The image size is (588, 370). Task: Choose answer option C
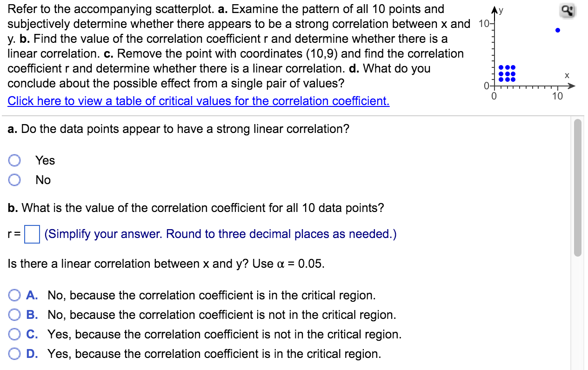14,334
